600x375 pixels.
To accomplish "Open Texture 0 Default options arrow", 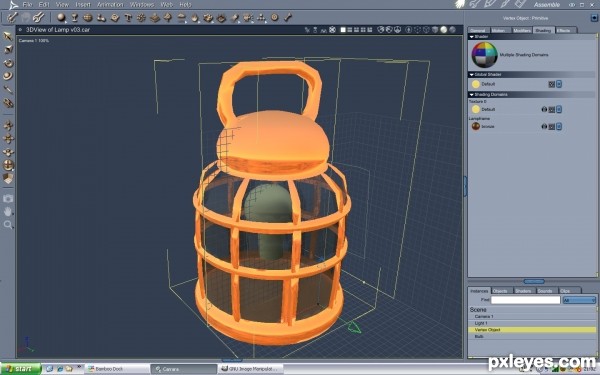I will click(559, 109).
